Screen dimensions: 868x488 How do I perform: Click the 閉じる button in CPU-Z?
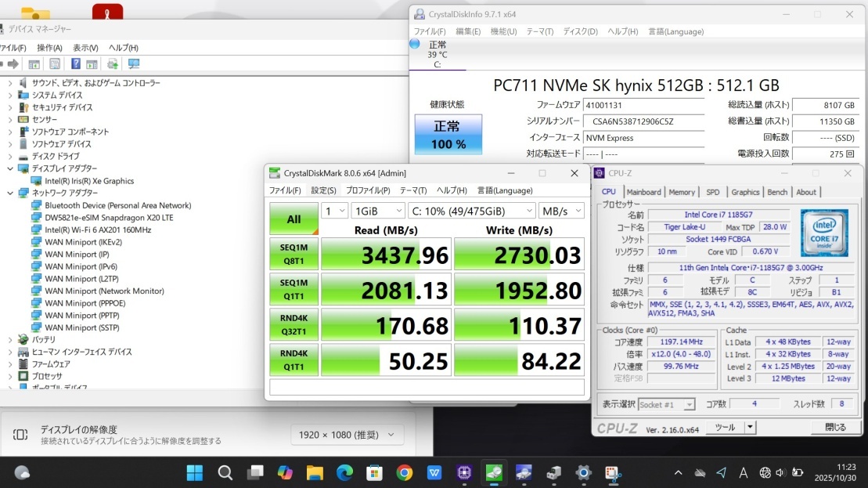click(835, 427)
